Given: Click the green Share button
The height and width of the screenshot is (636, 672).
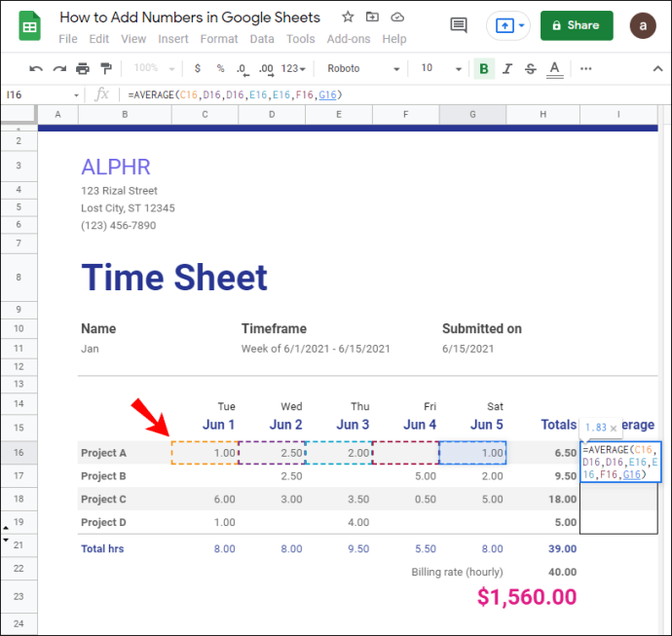Looking at the screenshot, I should (x=577, y=25).
